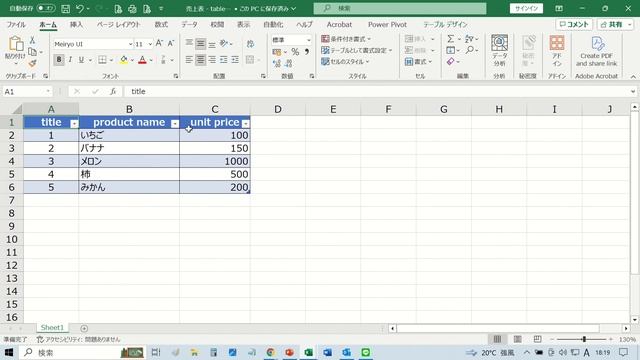Click the Share (共有) button
Screen dimensions: 640x360
click(x=616, y=24)
